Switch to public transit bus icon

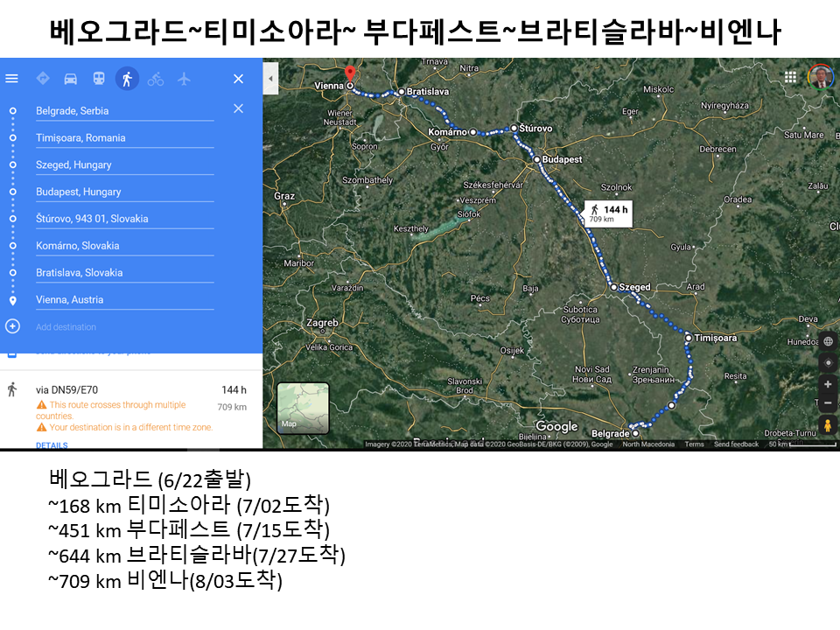[99, 79]
